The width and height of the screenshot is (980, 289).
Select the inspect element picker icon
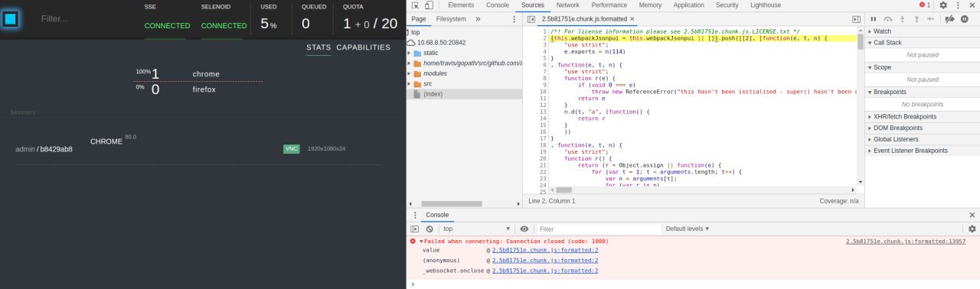point(416,5)
